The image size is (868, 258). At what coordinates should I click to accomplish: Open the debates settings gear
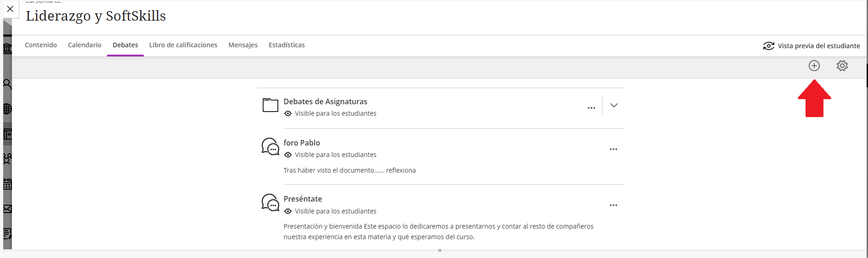pyautogui.click(x=842, y=66)
